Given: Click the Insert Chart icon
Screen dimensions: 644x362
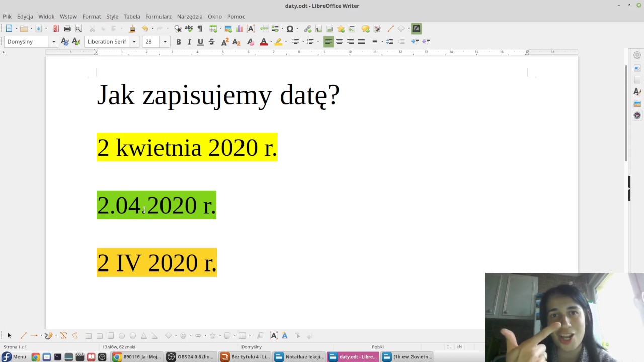Looking at the screenshot, I should pyautogui.click(x=239, y=29).
